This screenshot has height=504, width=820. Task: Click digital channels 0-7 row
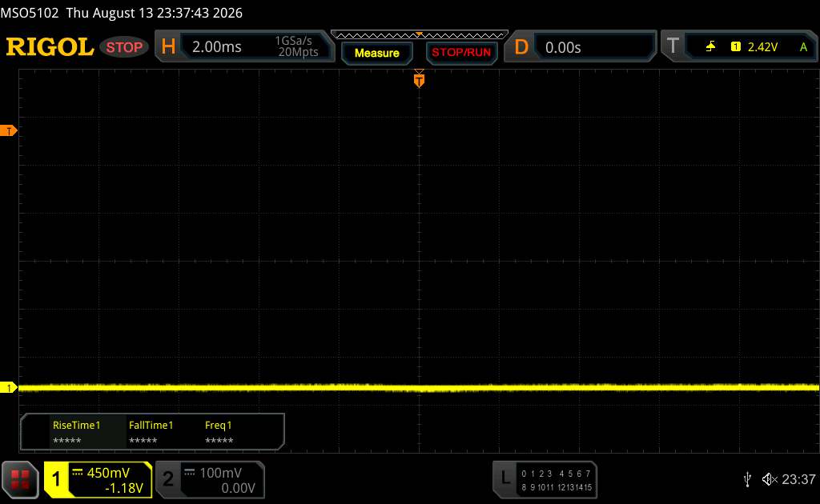click(x=556, y=474)
